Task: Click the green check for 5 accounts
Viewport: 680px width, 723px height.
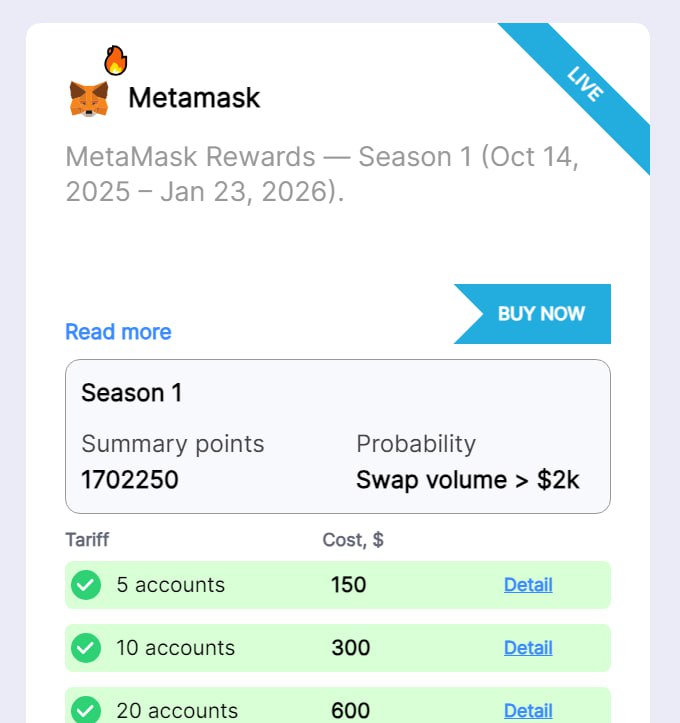Action: click(x=87, y=585)
